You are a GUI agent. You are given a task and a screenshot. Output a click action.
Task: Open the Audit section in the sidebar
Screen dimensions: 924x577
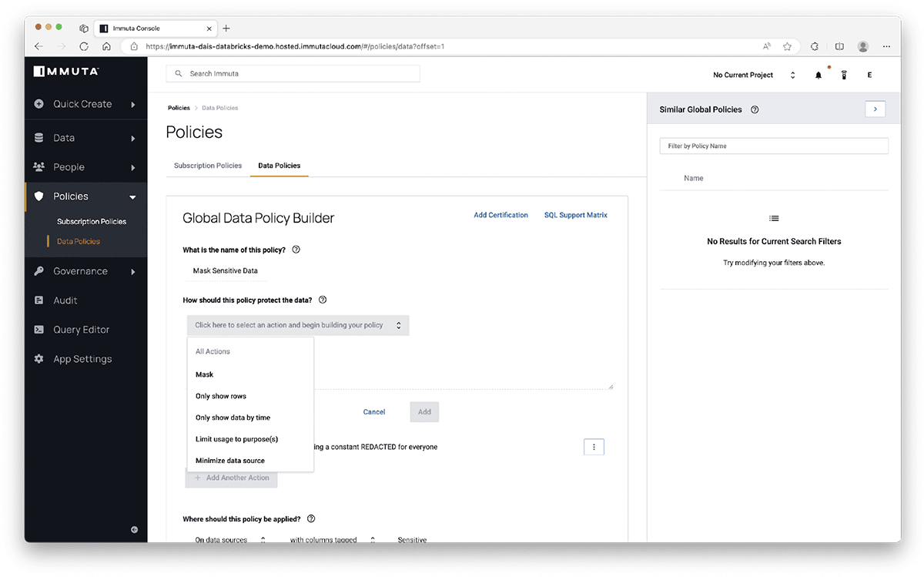[x=65, y=300]
